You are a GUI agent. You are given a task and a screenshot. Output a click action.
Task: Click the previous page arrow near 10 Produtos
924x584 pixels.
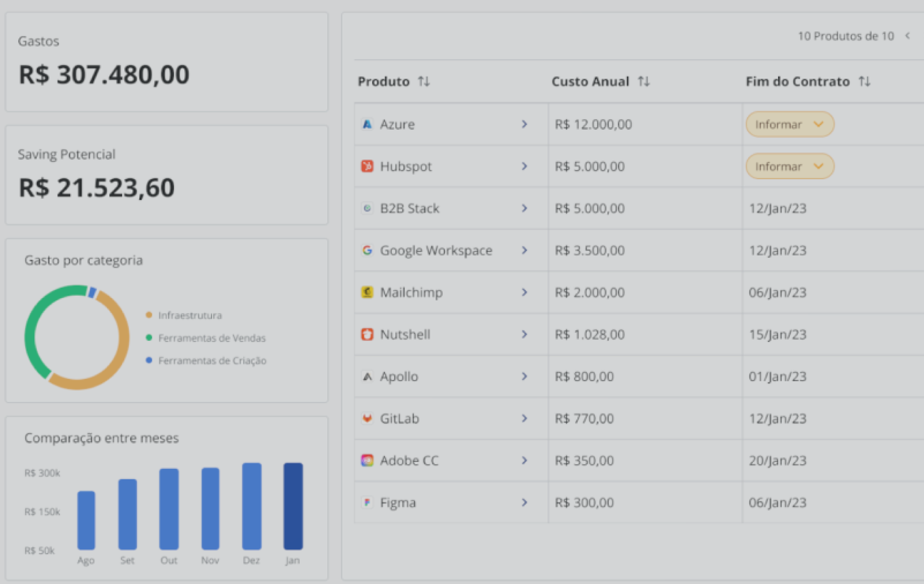point(908,36)
